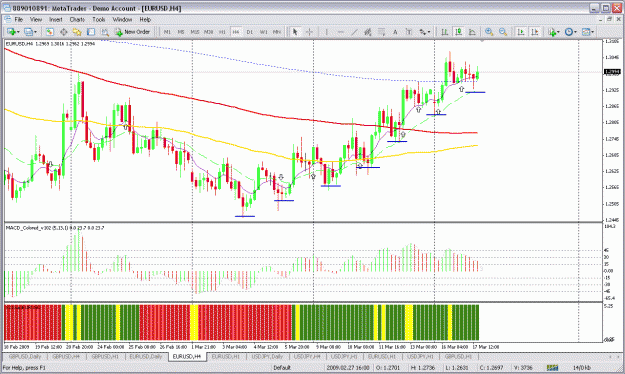
Task: Click the New Order button
Action: tap(132, 32)
